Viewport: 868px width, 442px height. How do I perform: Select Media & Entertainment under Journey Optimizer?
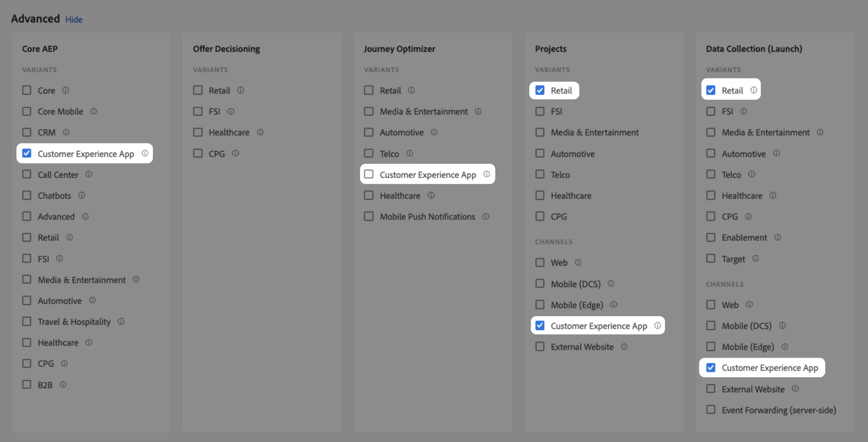(x=369, y=111)
